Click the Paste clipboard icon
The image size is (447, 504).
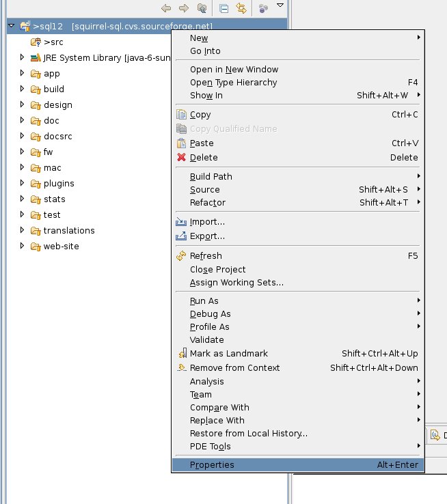(x=181, y=143)
